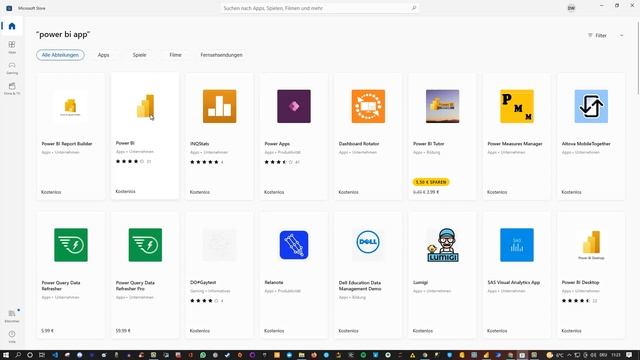Open the Filme & TV sidebar section

coord(12,88)
